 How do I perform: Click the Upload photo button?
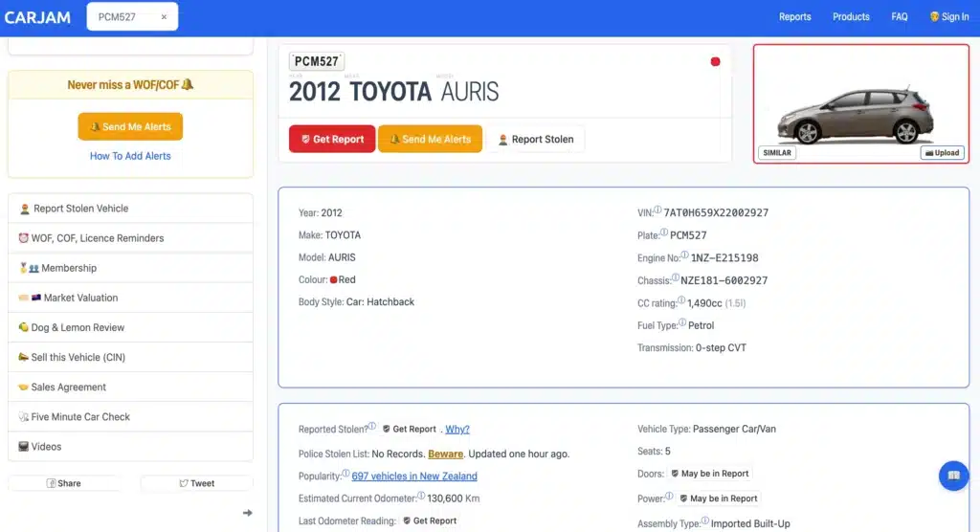[x=942, y=152]
